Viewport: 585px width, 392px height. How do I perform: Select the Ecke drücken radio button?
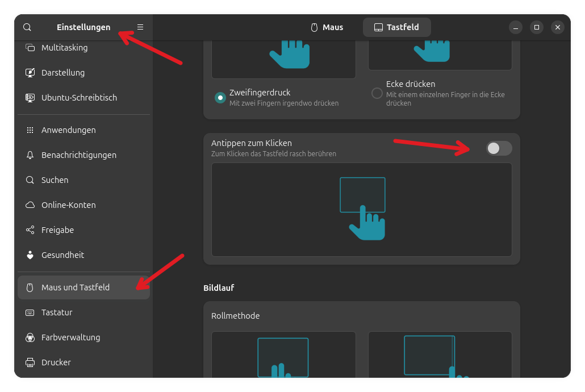(377, 93)
